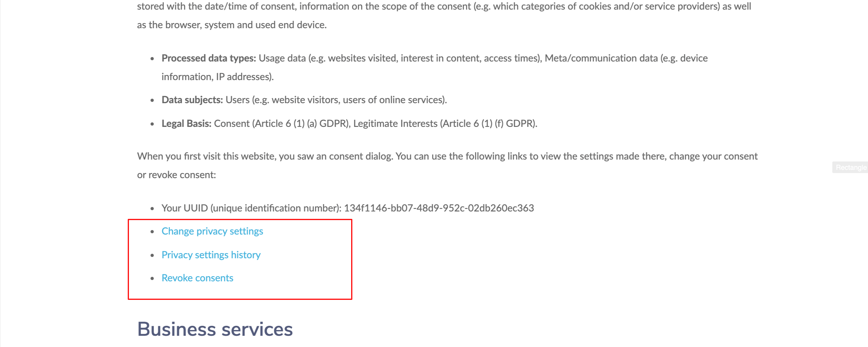Click the Revoke consents link
Screen dimensions: 868x347
(x=197, y=278)
